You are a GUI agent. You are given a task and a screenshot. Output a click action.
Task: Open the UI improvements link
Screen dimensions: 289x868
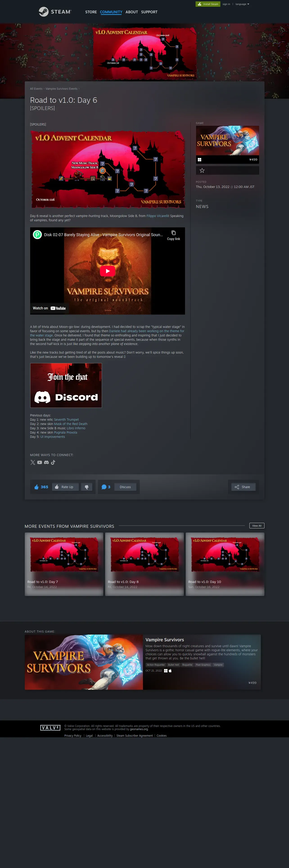coord(53,437)
